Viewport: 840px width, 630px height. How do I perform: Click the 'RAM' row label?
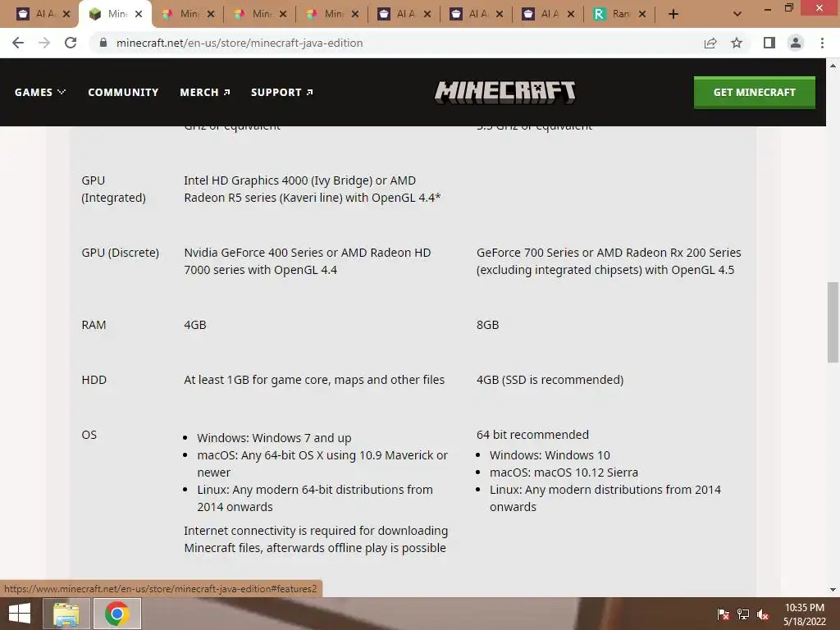(94, 325)
